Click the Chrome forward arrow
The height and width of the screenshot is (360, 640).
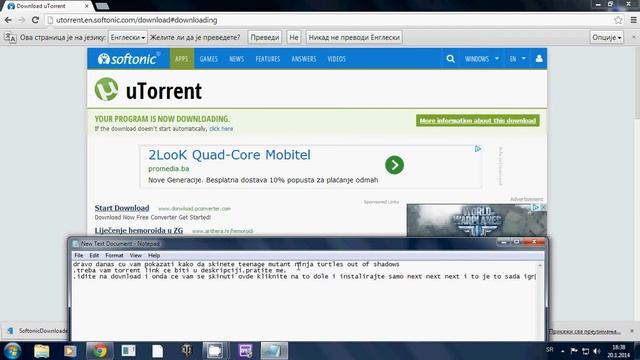[22, 20]
